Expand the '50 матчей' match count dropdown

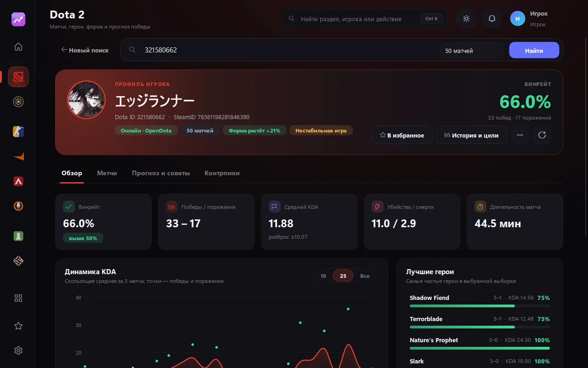click(x=472, y=51)
